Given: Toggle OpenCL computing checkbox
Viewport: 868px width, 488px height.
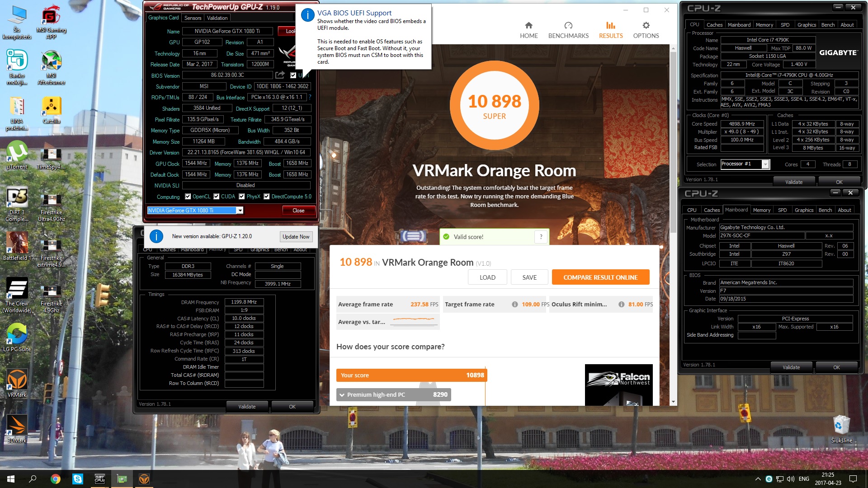Looking at the screenshot, I should (188, 197).
